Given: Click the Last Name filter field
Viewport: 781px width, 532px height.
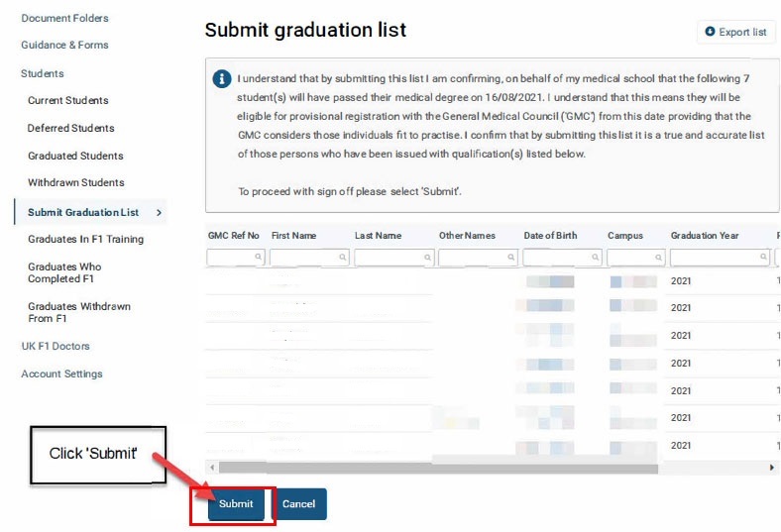Looking at the screenshot, I should click(394, 258).
